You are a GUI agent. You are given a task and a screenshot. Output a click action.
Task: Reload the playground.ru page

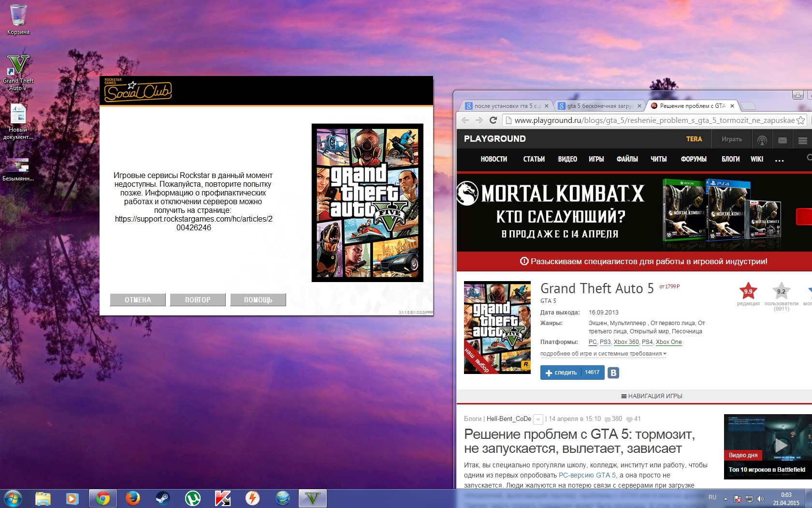tap(493, 120)
